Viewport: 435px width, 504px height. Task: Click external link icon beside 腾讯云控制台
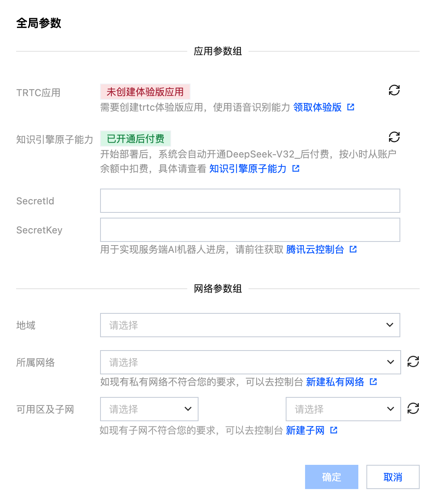[x=353, y=250]
